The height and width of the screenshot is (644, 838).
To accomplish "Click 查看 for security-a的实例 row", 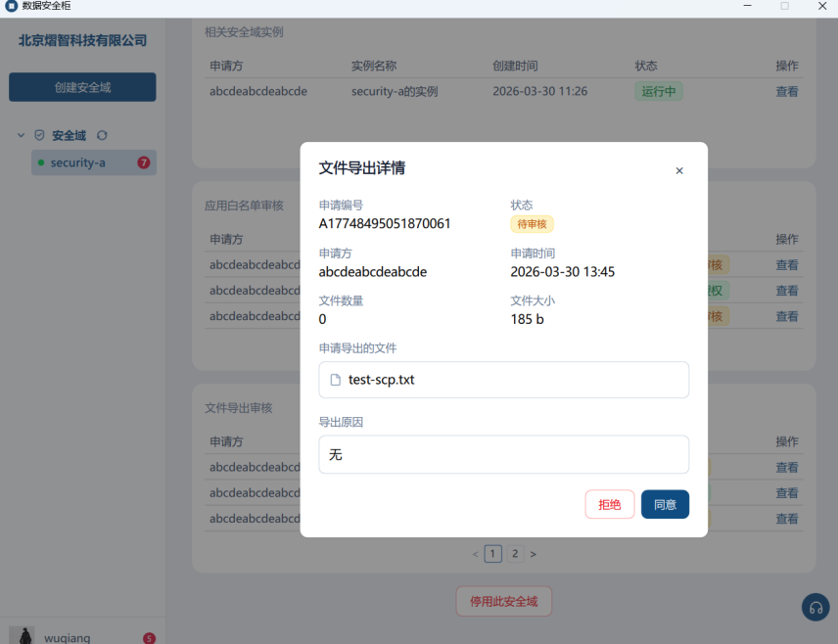I will pyautogui.click(x=787, y=91).
